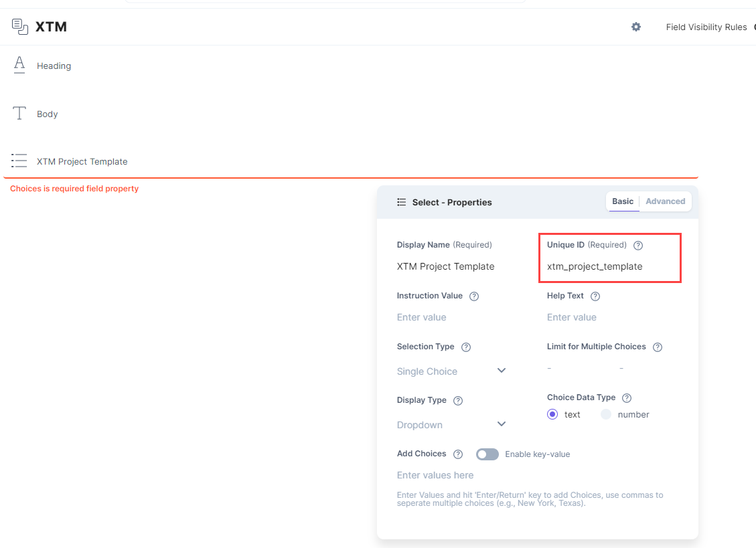Click the Unique ID input field
This screenshot has height=548, width=756.
tap(610, 266)
